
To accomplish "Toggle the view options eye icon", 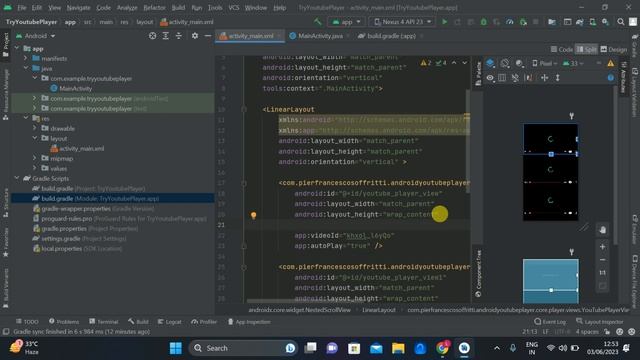I will pos(490,78).
